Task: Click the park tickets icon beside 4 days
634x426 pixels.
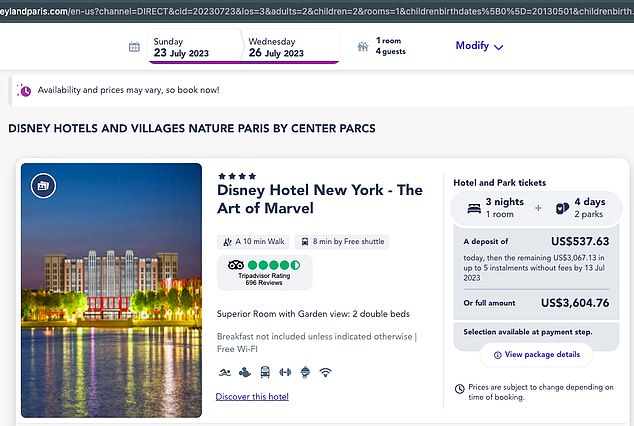Action: [x=562, y=209]
